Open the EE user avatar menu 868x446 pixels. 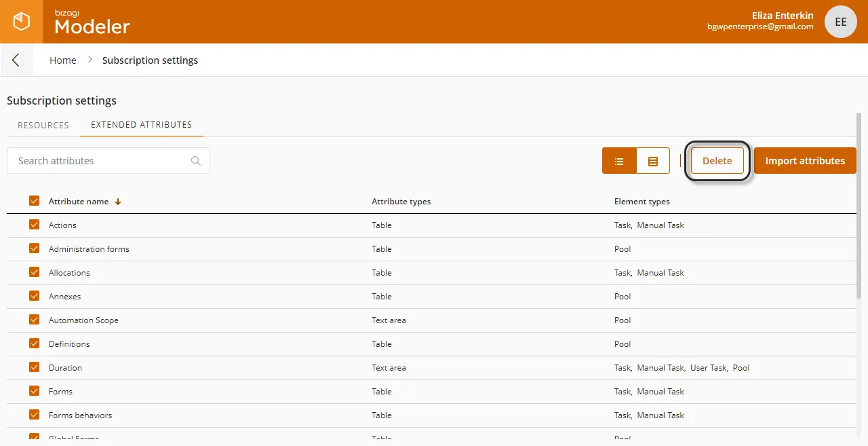click(841, 22)
